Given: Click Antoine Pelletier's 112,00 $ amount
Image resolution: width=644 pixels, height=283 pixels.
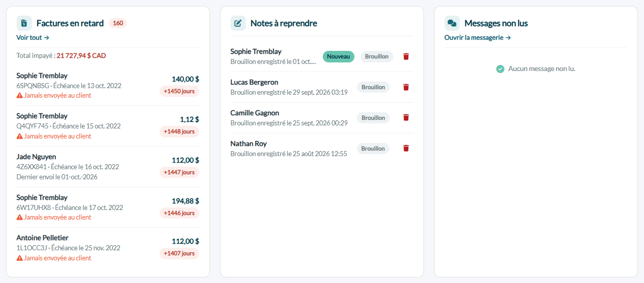Looking at the screenshot, I should [x=185, y=241].
